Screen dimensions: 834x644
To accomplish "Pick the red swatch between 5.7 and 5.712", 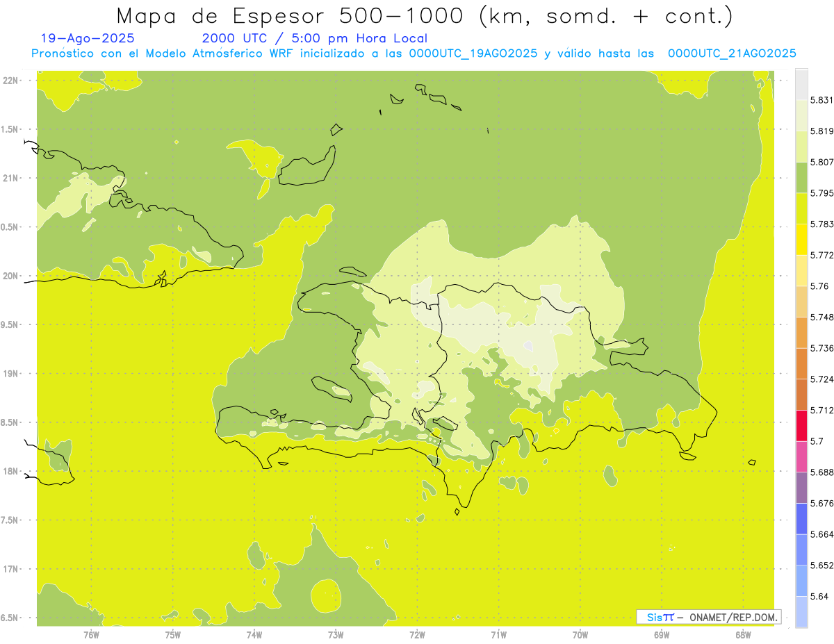I will 801,426.
